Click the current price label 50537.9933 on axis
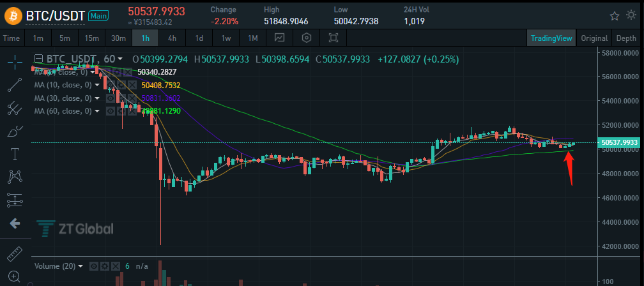This screenshot has height=286, width=644. (x=619, y=143)
